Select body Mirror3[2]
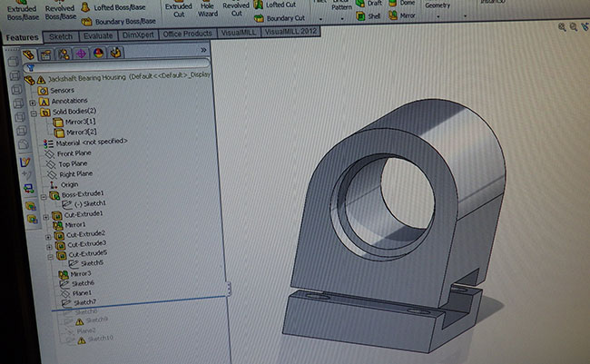This screenshot has height=364, width=590. click(x=75, y=133)
